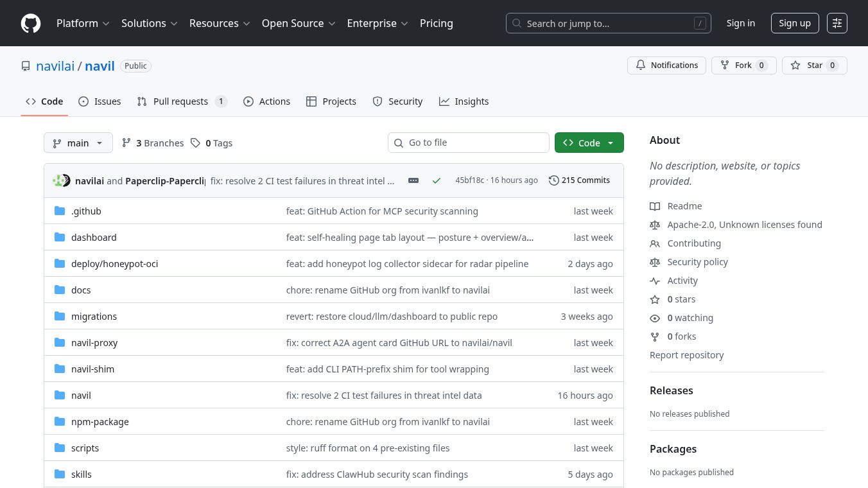
Task: Click the Sign up button
Action: (794, 23)
